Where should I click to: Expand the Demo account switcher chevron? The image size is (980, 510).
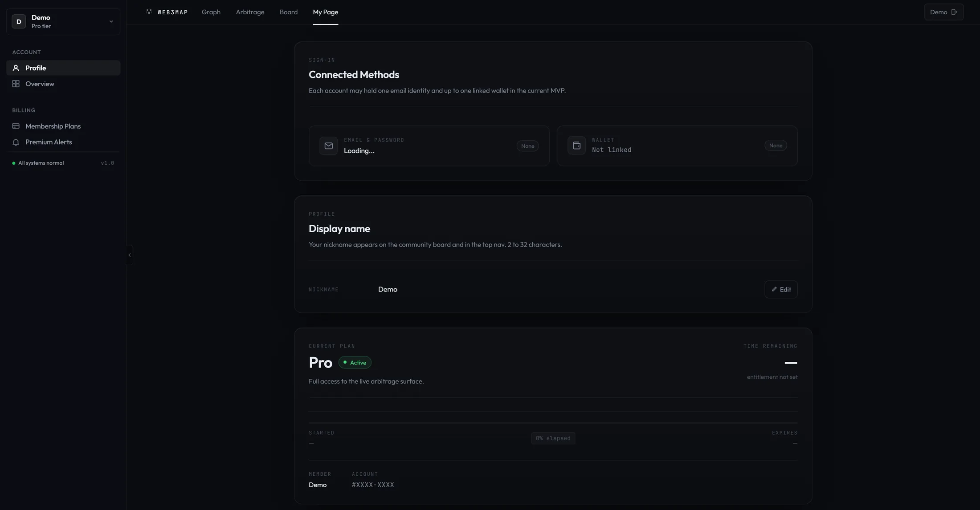[111, 21]
